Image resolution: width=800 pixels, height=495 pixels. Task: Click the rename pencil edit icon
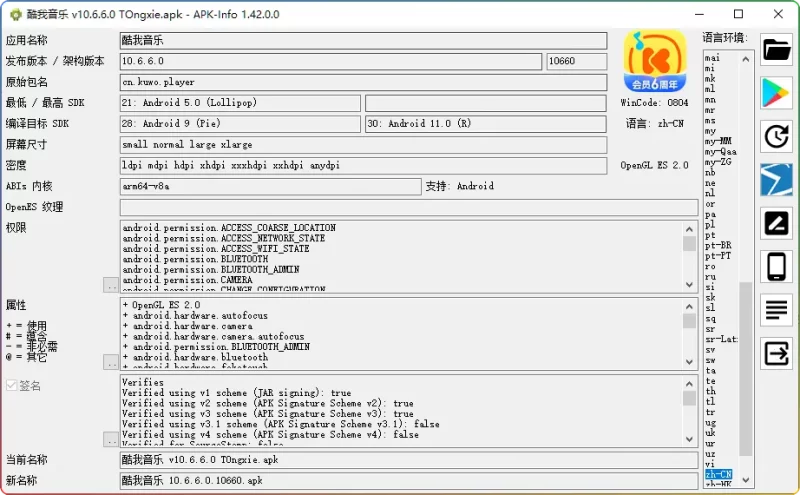[x=777, y=223]
